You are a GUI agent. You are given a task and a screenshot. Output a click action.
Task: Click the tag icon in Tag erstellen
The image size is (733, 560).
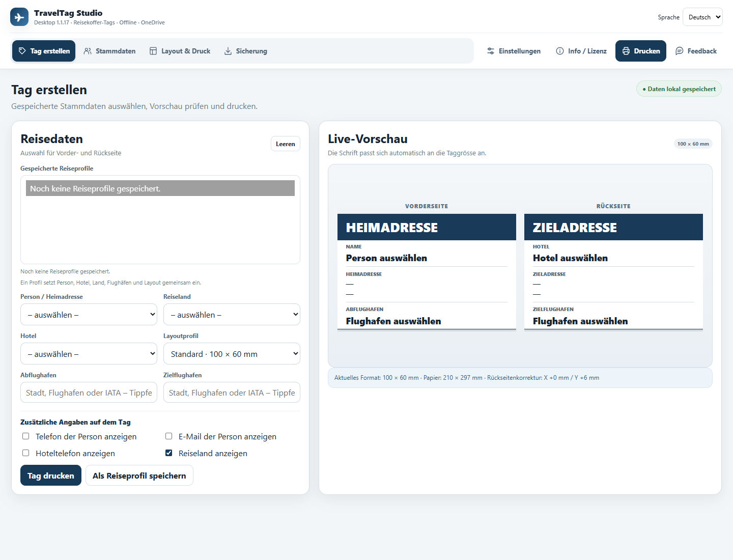pyautogui.click(x=22, y=51)
